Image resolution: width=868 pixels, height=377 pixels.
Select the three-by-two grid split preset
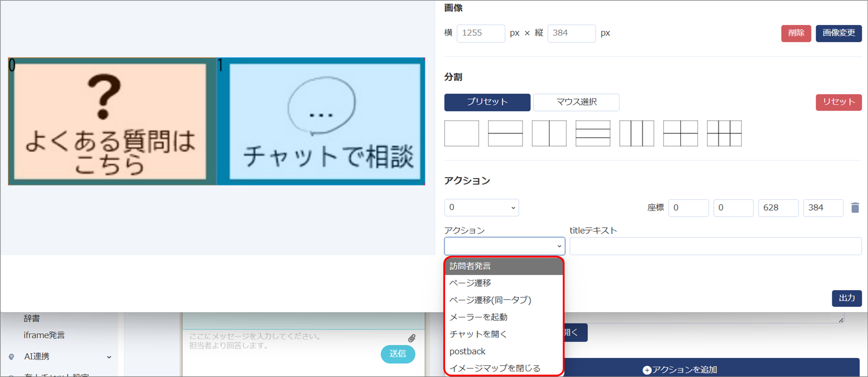pyautogui.click(x=724, y=133)
